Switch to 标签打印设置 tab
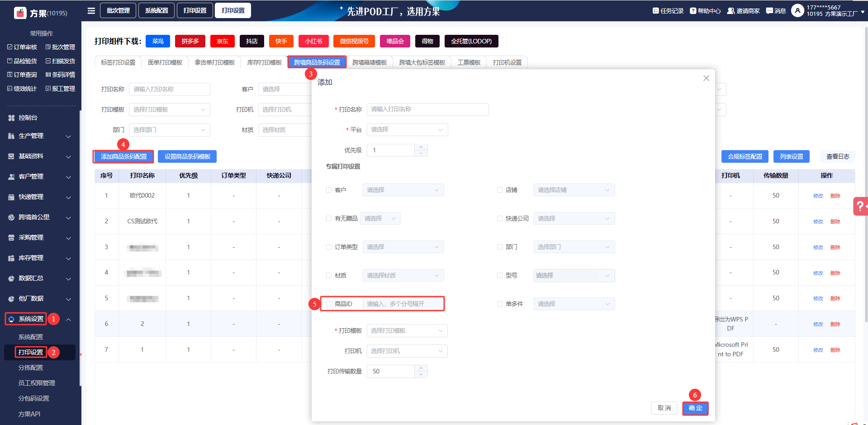Viewport: 868px width, 425px height. coord(118,62)
